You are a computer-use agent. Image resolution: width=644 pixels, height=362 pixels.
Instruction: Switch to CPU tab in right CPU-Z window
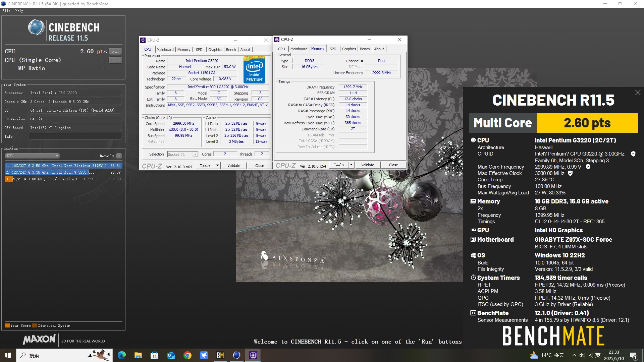click(x=281, y=49)
